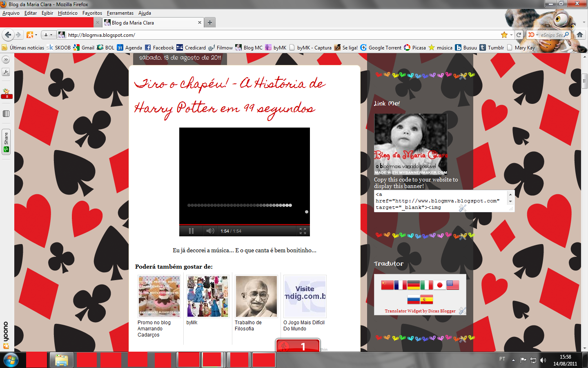Open the wrench icon in left sidebar
The height and width of the screenshot is (368, 588).
click(6, 72)
